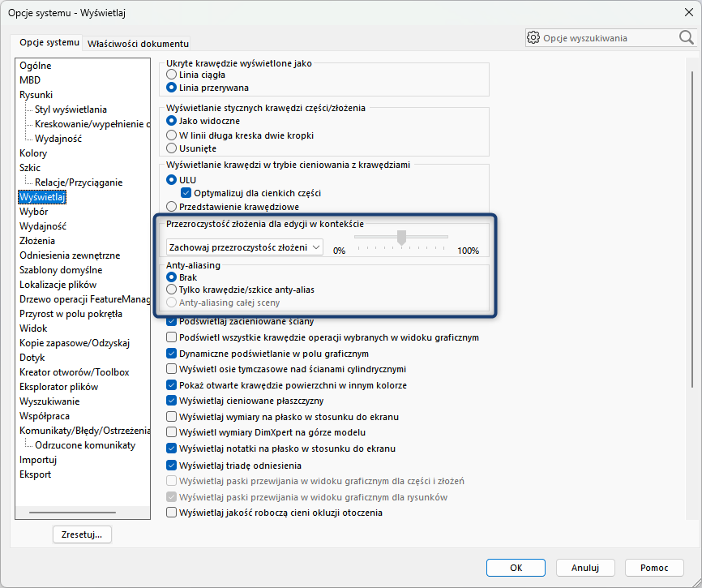Click the search magnifier icon
Image resolution: width=702 pixels, height=588 pixels.
click(686, 37)
